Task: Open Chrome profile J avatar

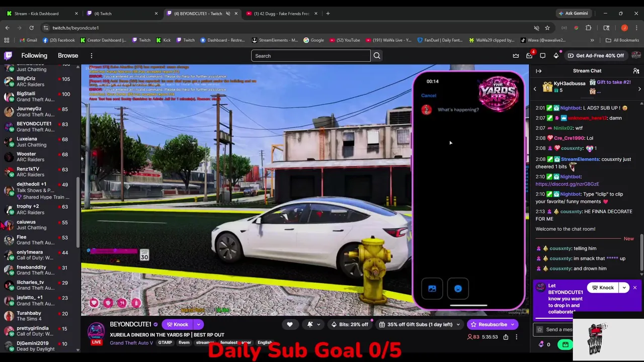Action: pyautogui.click(x=624, y=28)
